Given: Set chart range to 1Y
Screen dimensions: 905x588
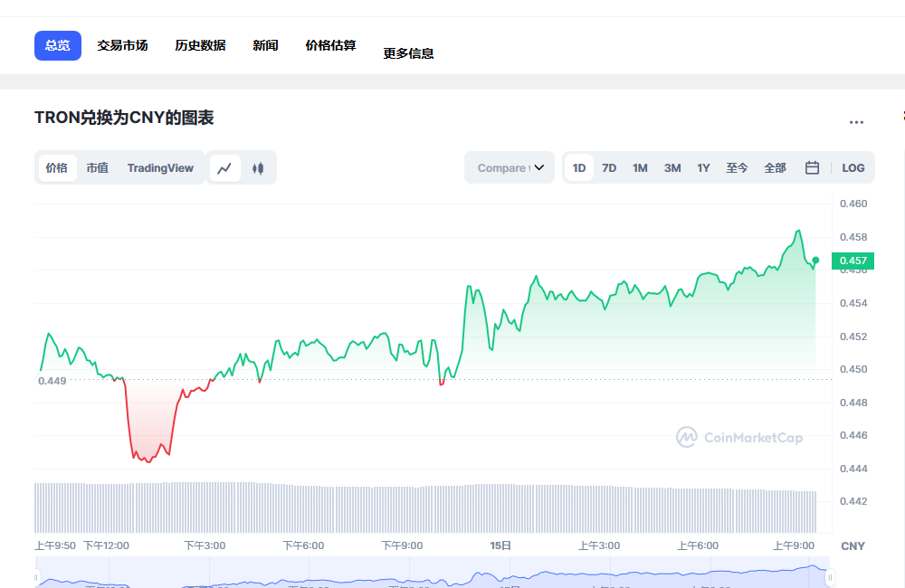Looking at the screenshot, I should pos(703,168).
